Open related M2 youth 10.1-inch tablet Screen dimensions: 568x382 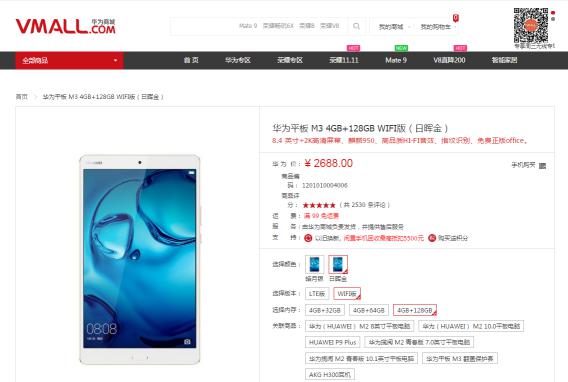(362, 358)
